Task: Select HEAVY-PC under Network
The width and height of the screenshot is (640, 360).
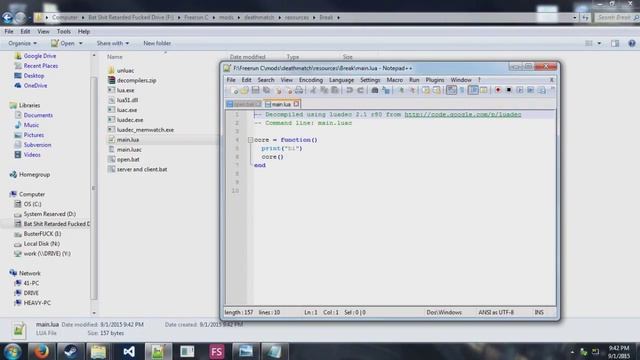Action: click(x=37, y=303)
